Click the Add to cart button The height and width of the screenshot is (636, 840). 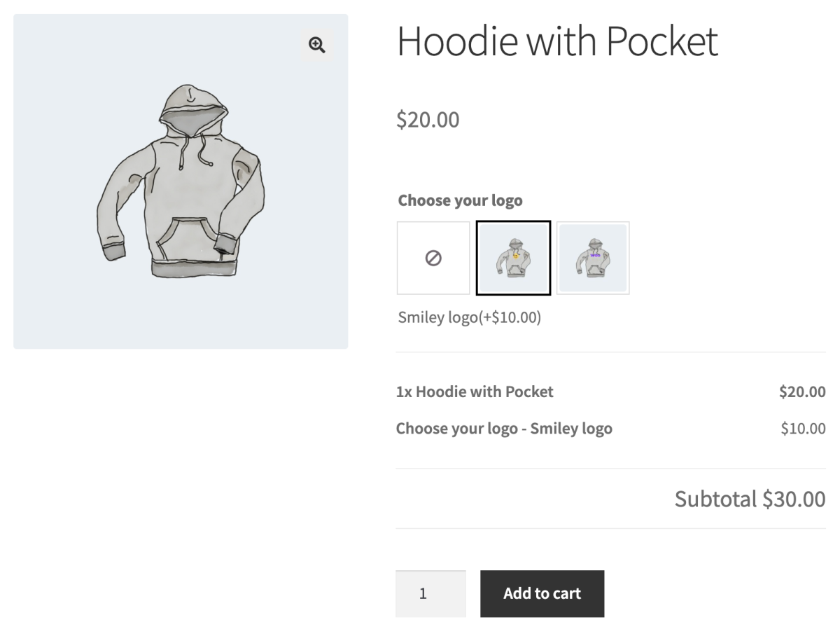pos(542,593)
